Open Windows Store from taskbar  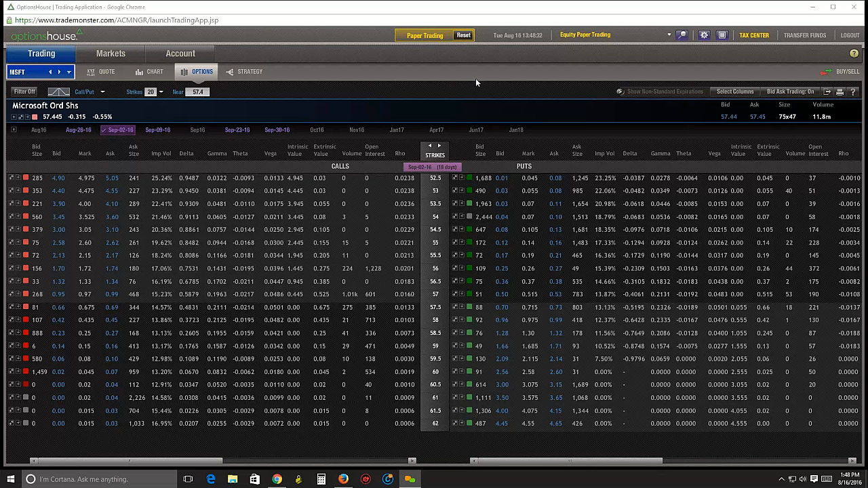click(254, 479)
